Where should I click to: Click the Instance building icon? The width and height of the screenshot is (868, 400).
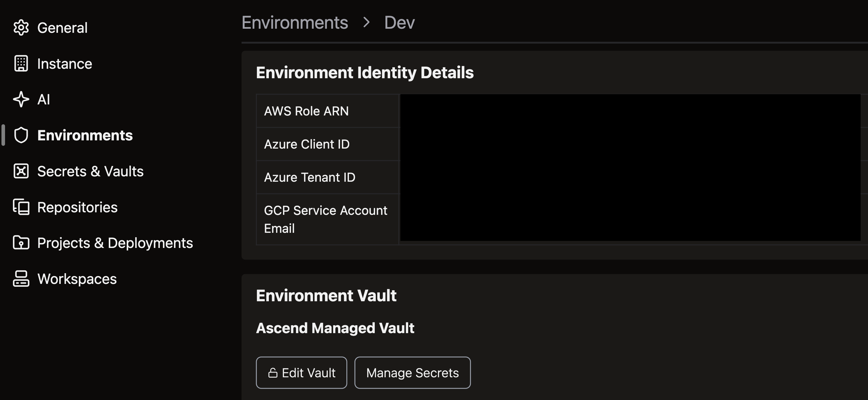click(x=21, y=63)
